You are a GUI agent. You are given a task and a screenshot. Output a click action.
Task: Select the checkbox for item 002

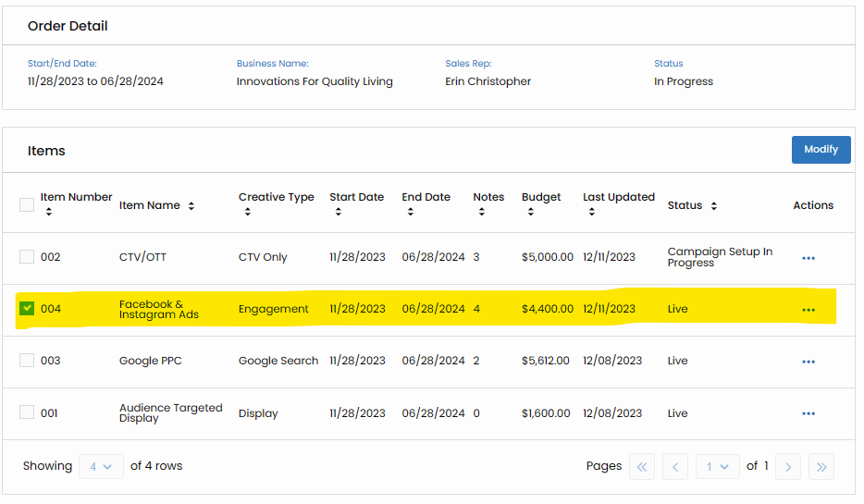[x=27, y=257]
